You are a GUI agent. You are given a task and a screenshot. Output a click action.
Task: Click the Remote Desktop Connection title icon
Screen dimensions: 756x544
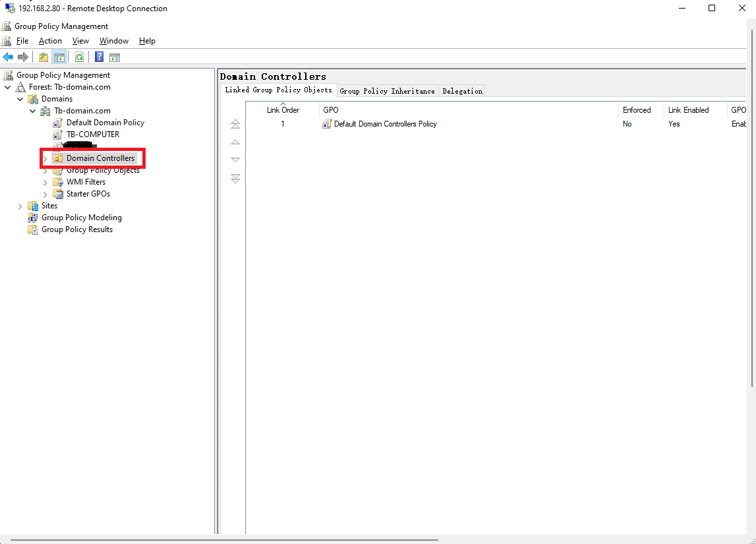(10, 8)
